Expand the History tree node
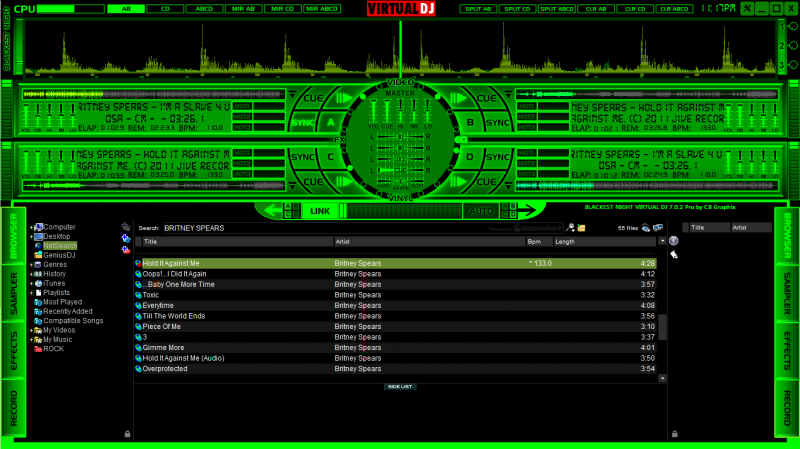 pyautogui.click(x=32, y=274)
